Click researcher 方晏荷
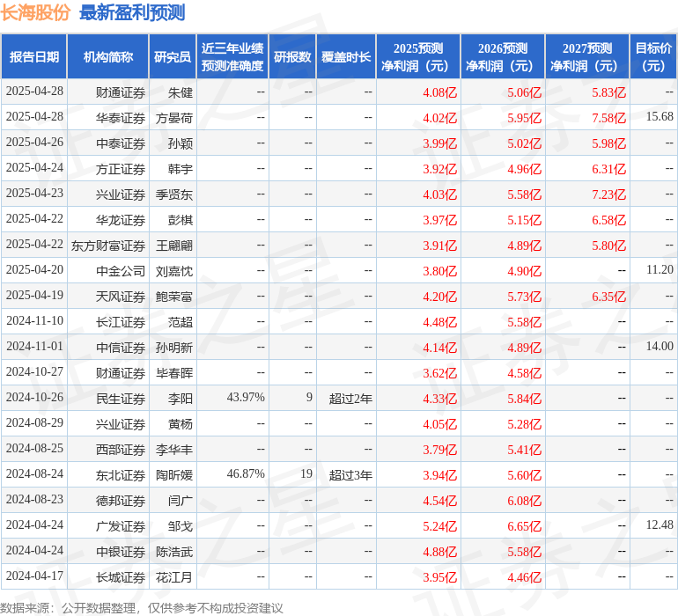 pos(174,118)
